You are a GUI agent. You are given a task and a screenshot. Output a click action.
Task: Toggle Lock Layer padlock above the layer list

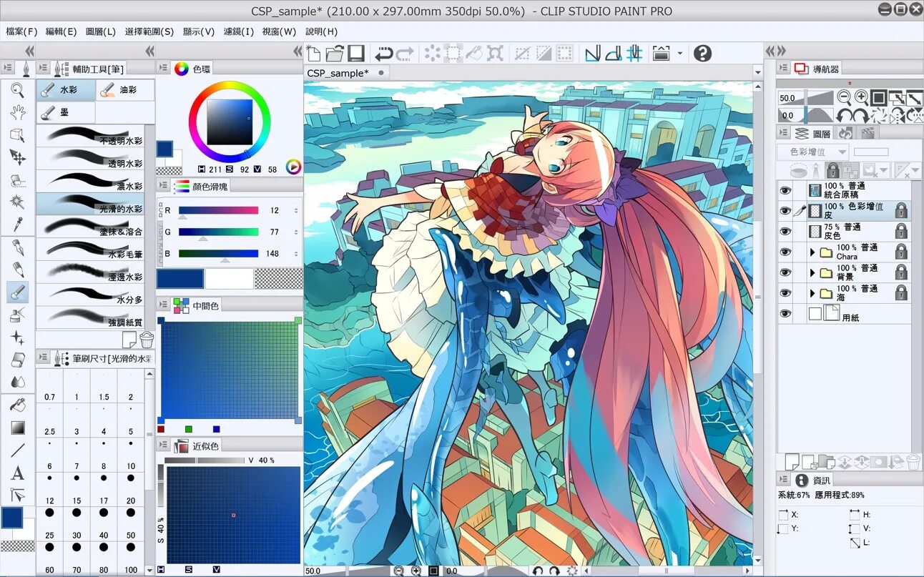(x=832, y=170)
